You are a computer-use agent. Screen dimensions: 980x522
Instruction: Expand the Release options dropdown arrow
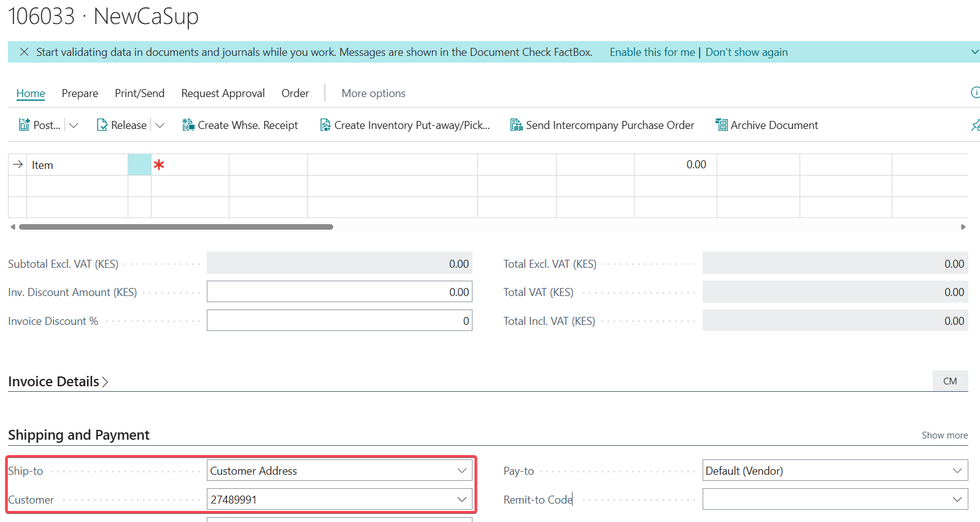[160, 125]
